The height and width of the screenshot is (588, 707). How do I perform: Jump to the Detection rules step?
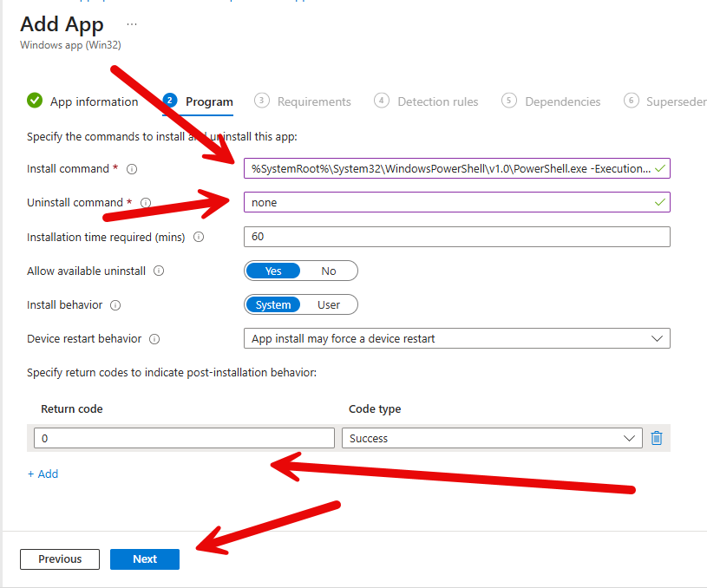coord(437,101)
